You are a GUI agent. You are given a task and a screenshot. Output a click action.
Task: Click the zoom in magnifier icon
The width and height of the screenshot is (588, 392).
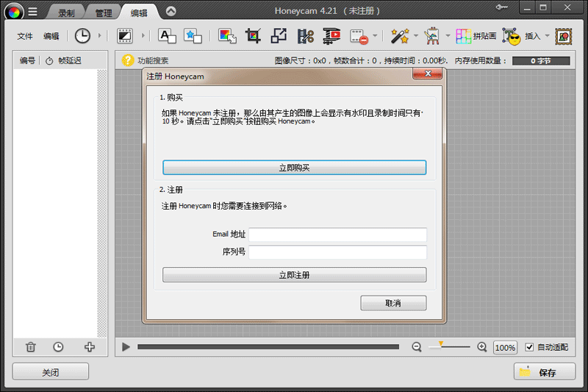(482, 347)
